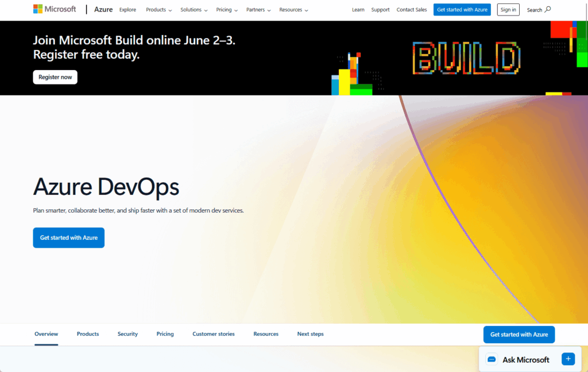Click the colorful BUILD banner graphic
Viewport: 588px width, 372px height.
[466, 58]
